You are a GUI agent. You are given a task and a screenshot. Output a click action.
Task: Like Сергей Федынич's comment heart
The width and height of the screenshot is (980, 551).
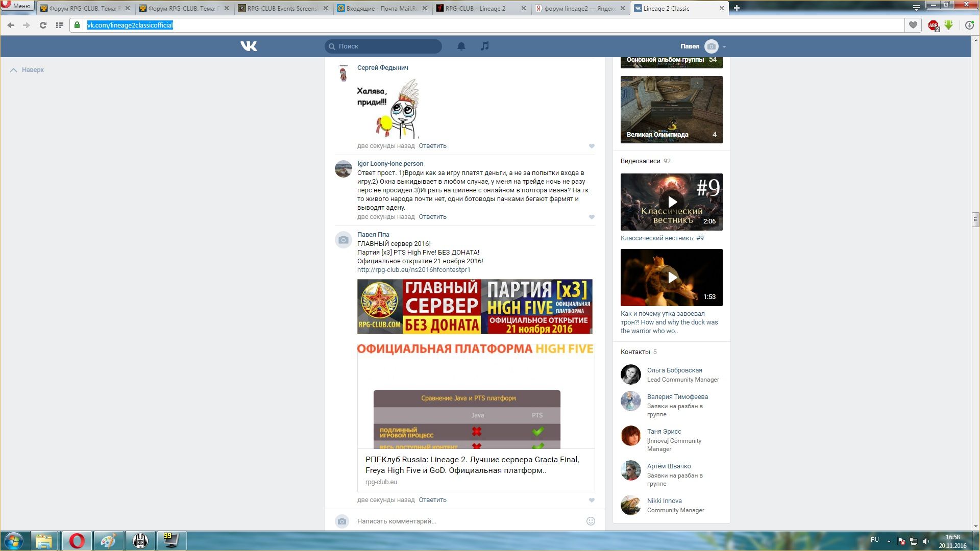(x=592, y=146)
